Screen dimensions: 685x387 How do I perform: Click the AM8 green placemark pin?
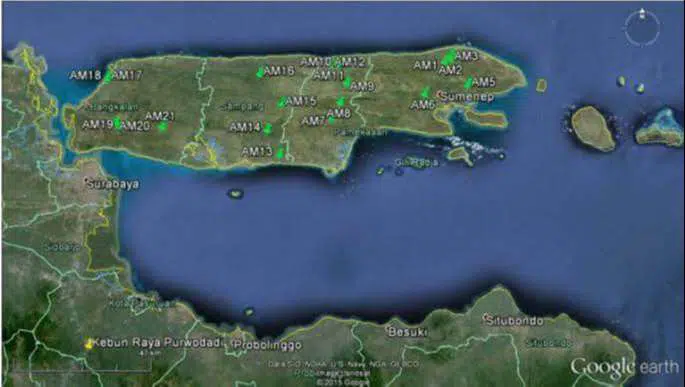(340, 102)
